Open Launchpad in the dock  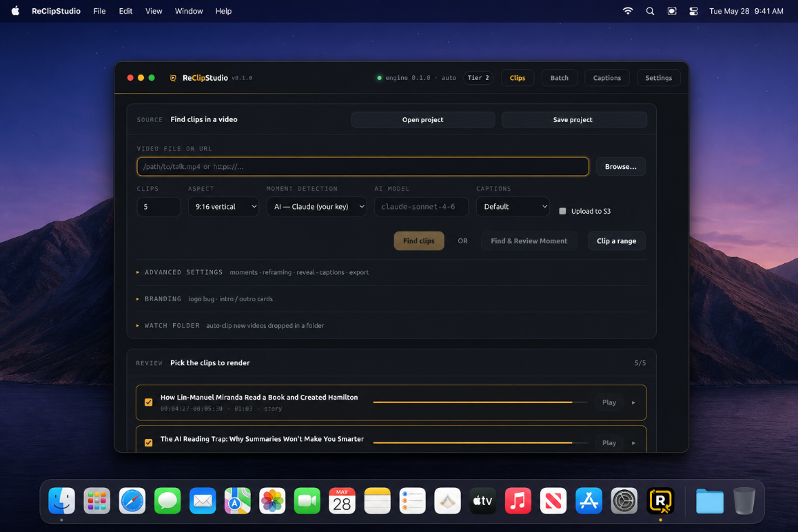[96, 501]
